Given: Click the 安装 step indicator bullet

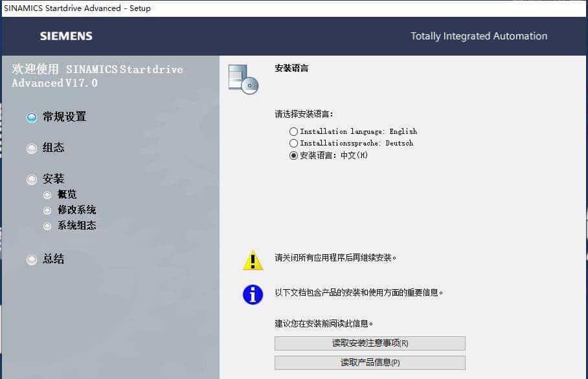Looking at the screenshot, I should click(31, 179).
